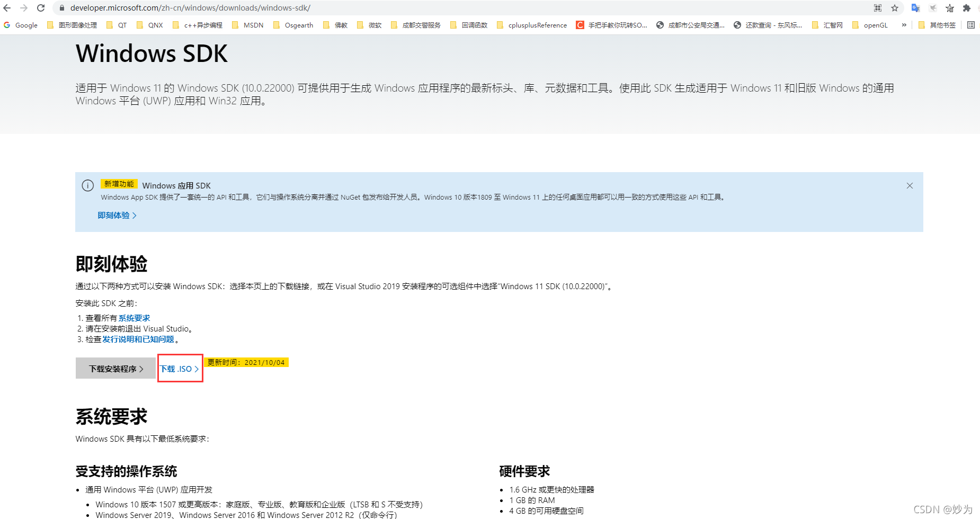This screenshot has height=519, width=980.
Task: Open the 图形图像处理 bookmark folder
Action: click(x=72, y=25)
